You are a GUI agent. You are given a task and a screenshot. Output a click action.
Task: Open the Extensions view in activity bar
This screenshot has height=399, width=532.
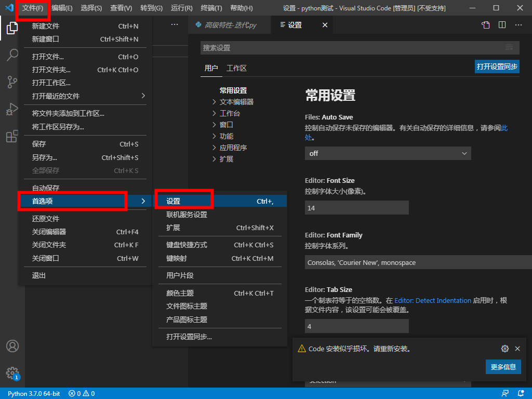tap(12, 136)
